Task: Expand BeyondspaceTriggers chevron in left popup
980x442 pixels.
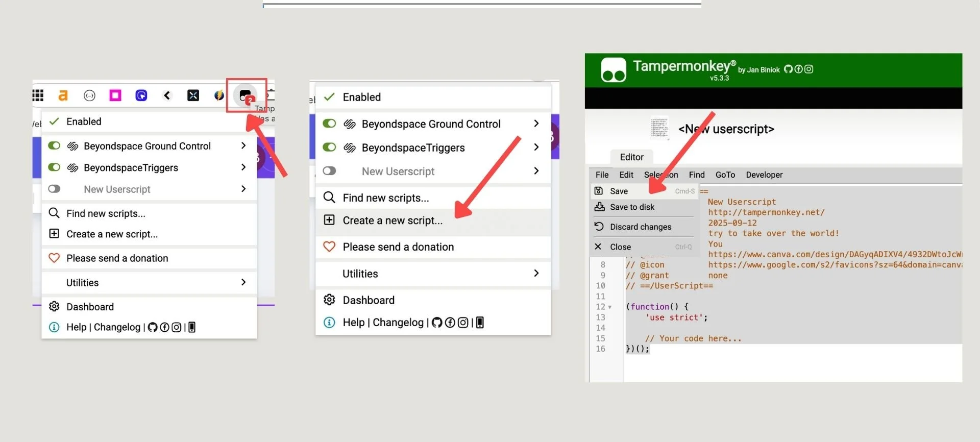Action: [243, 167]
